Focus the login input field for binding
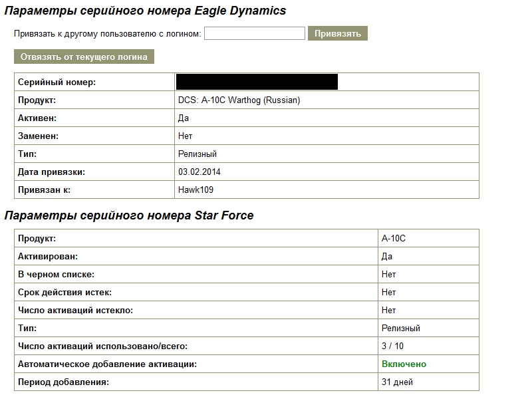532x399 pixels. click(255, 33)
